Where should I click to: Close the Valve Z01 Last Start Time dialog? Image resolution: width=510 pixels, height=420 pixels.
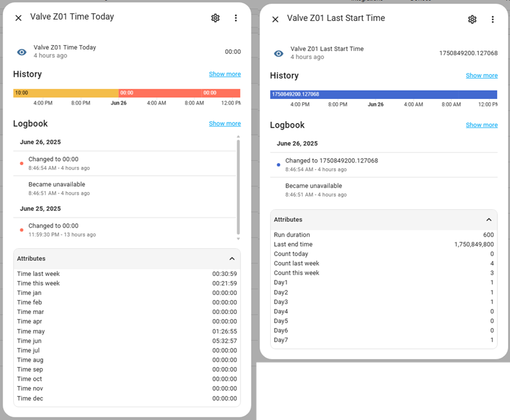point(275,20)
